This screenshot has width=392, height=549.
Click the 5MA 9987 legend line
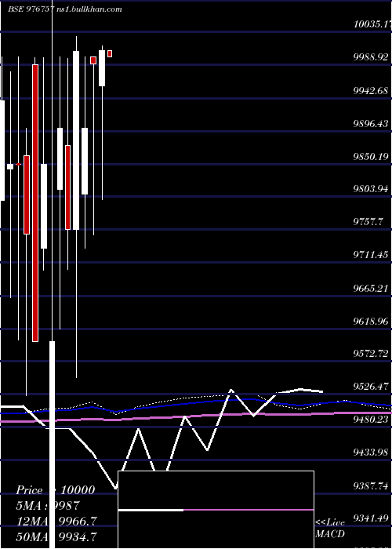(48, 505)
